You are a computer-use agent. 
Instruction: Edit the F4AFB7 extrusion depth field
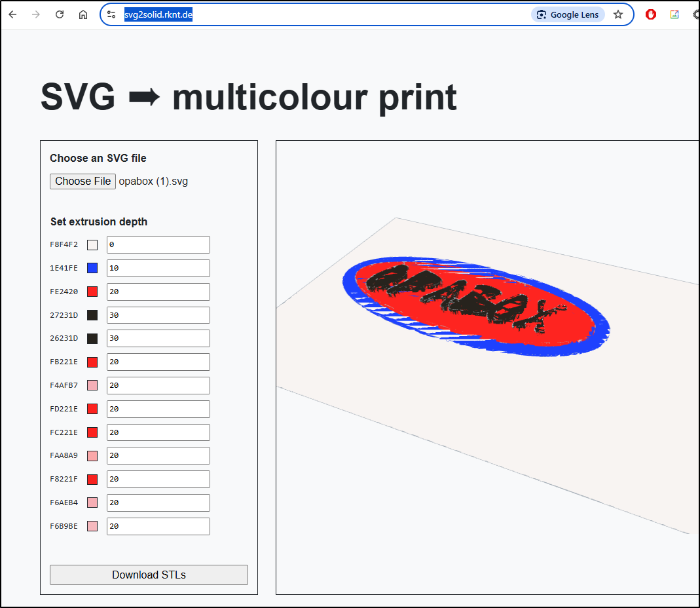tap(158, 385)
